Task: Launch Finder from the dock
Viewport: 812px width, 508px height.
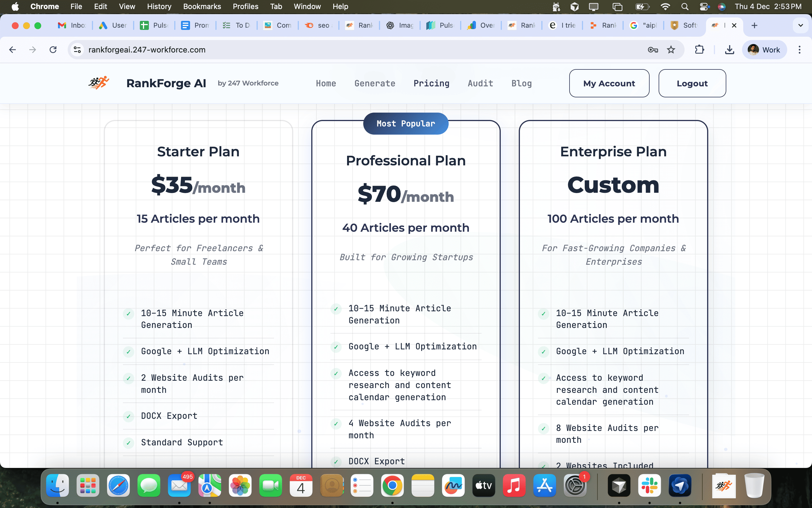Action: point(58,485)
